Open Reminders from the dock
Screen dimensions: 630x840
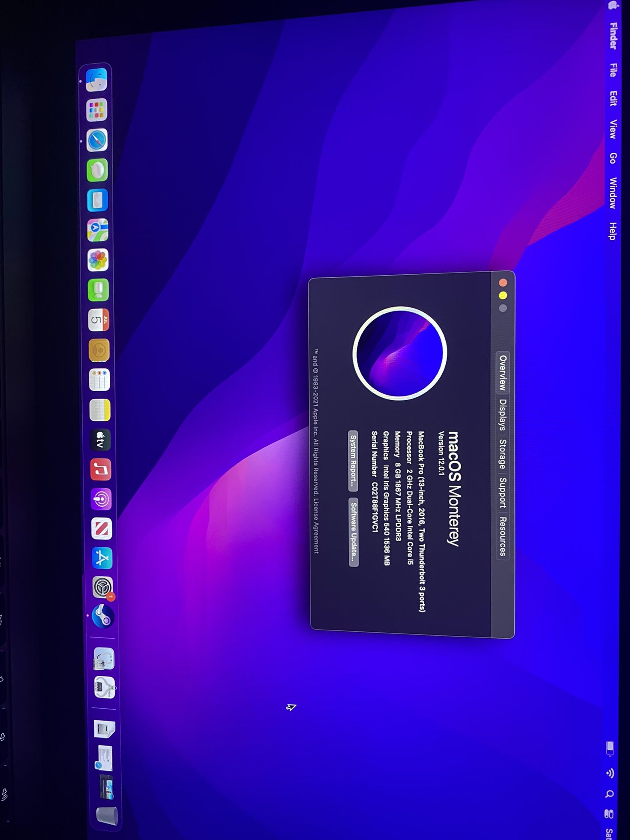(x=99, y=380)
